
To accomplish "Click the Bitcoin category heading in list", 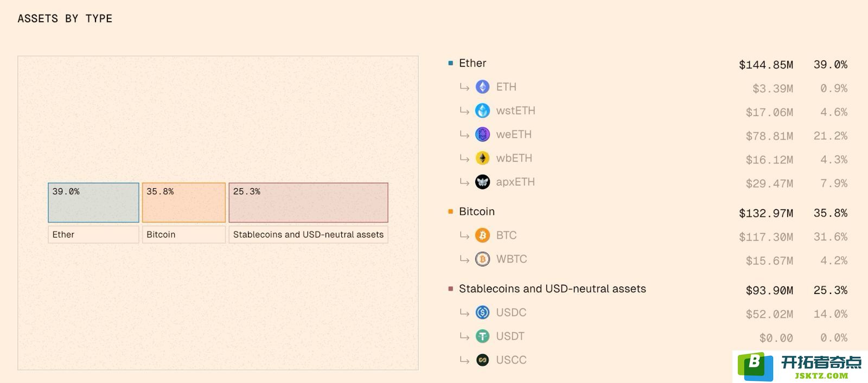I will [x=477, y=212].
